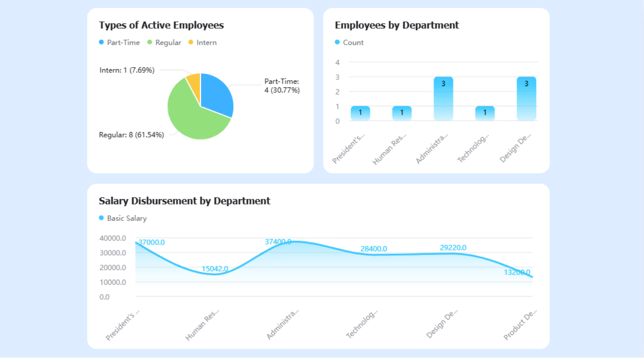
Task: Select the Technolog bar in the employee count chart
Action: pyautogui.click(x=485, y=113)
